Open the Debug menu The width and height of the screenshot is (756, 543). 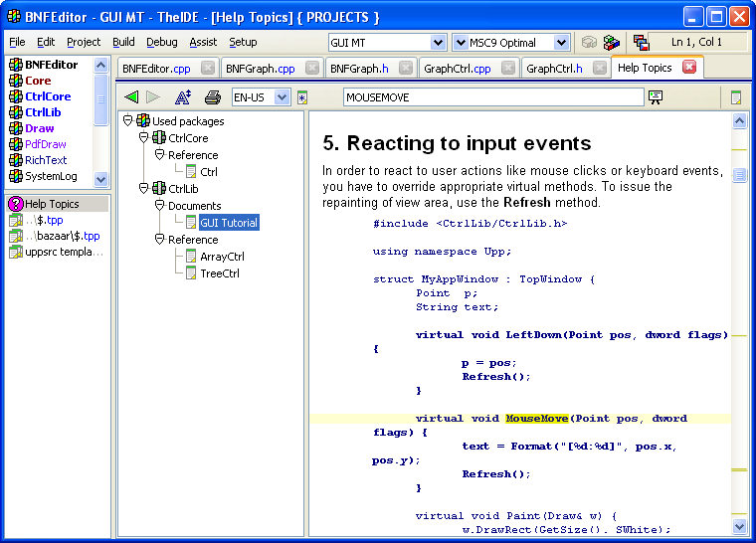click(161, 42)
